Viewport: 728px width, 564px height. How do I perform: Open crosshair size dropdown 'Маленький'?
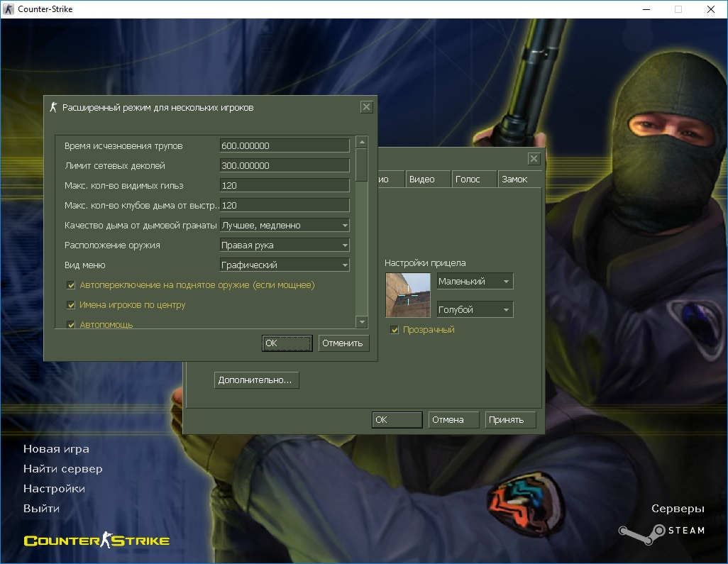coord(475,282)
